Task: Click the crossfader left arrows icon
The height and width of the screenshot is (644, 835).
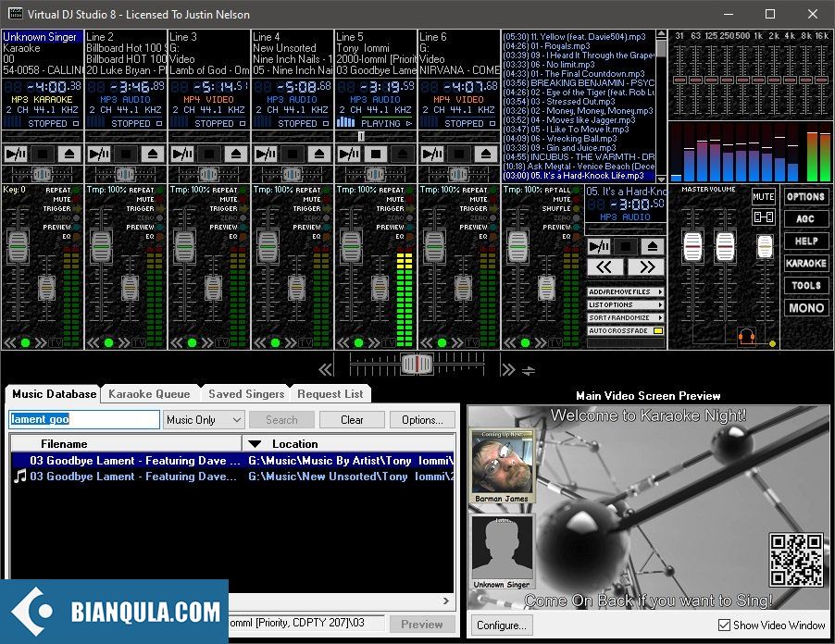Action: pos(325,369)
